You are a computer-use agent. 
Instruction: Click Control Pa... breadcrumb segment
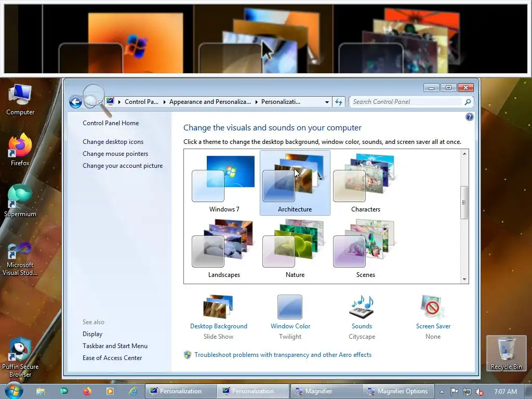141,102
